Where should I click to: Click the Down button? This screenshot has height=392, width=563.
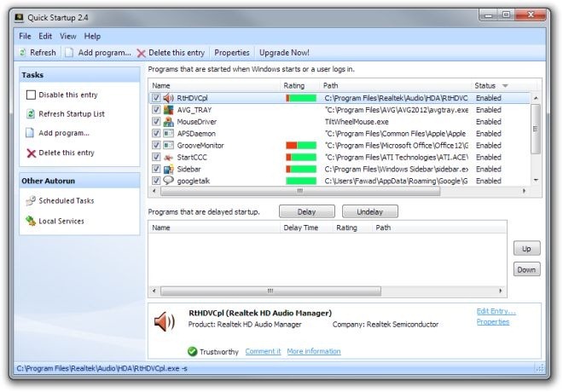[526, 269]
